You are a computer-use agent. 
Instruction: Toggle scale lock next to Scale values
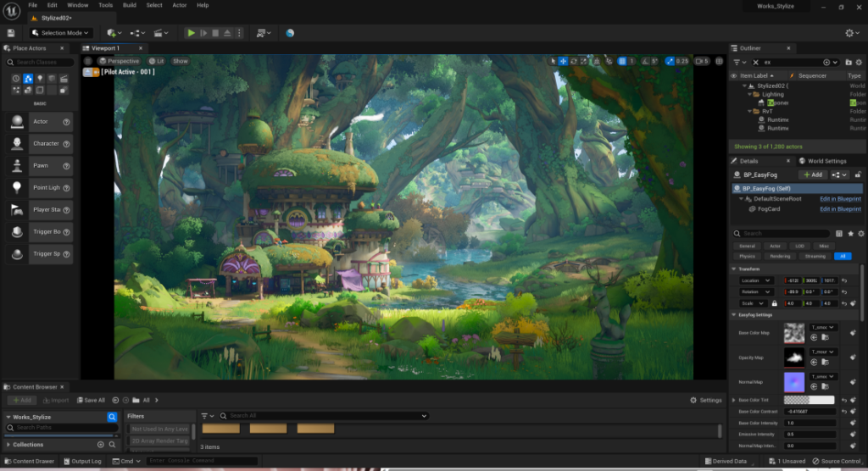click(774, 303)
